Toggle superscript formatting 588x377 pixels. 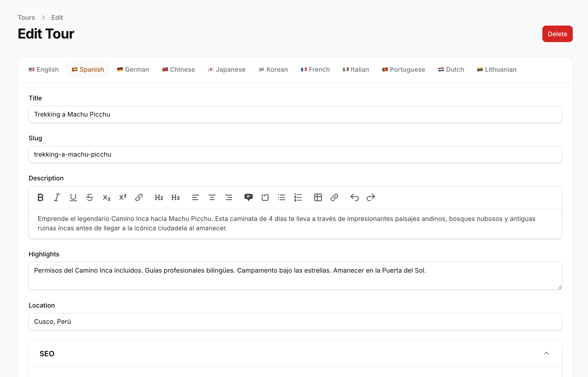point(123,197)
